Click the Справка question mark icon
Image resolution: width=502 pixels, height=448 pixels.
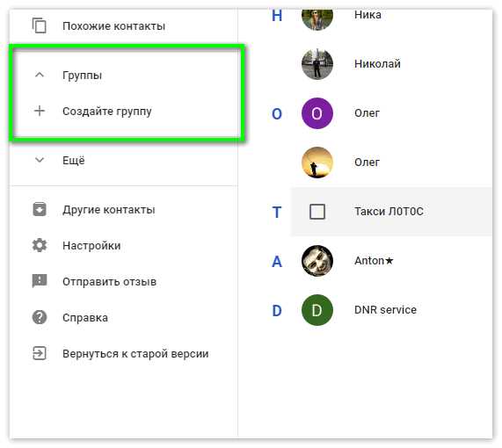40,317
